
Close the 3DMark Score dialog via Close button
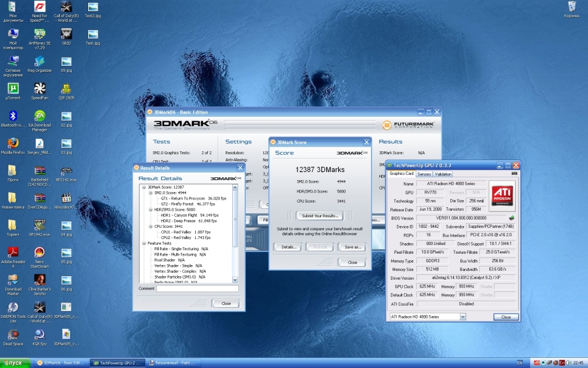(x=352, y=263)
